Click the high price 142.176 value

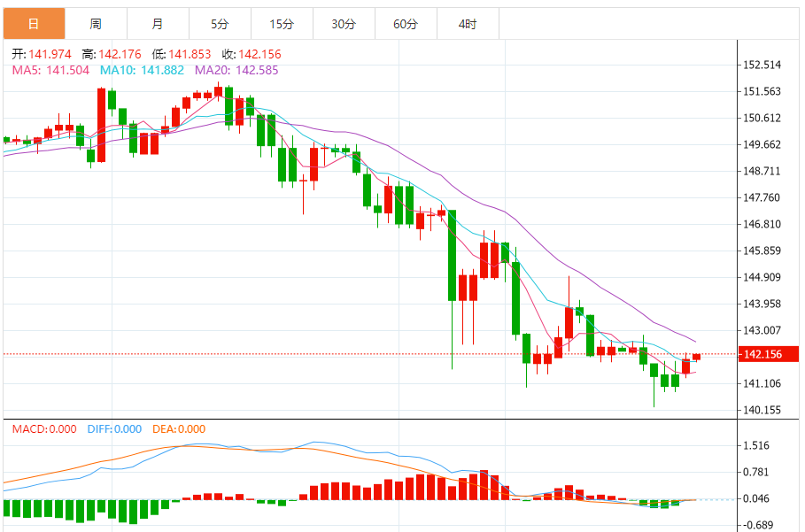(120, 54)
